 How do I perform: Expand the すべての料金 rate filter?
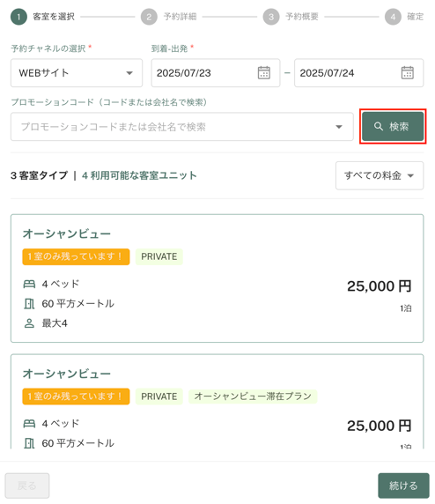[x=380, y=175]
